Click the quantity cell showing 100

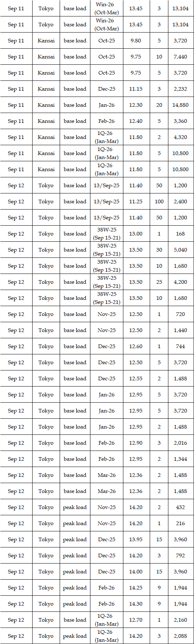click(x=159, y=202)
